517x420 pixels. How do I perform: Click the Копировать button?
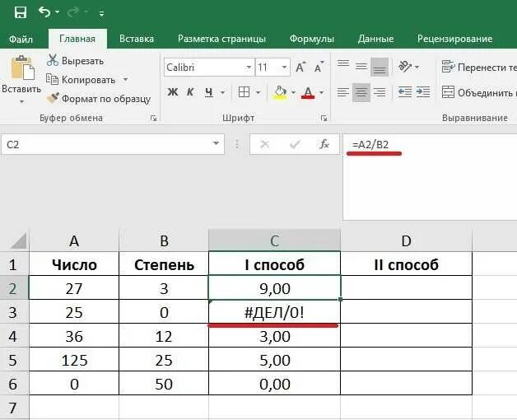point(82,80)
